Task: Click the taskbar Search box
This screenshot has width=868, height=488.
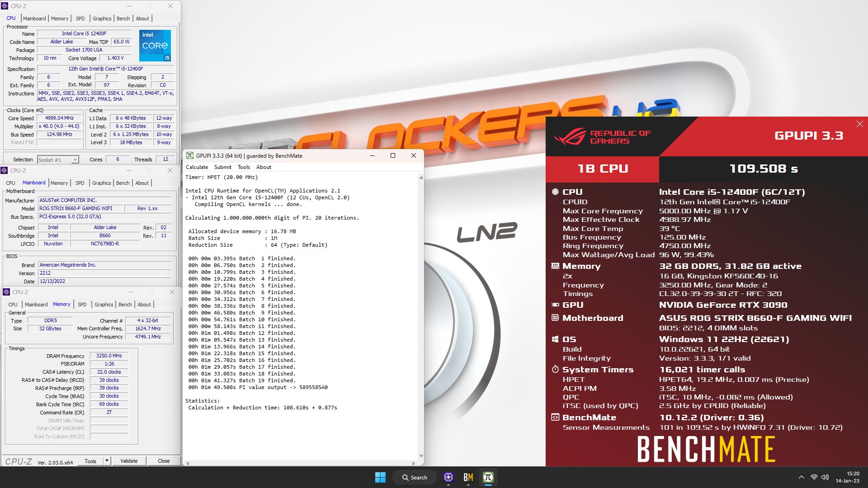Action: pyautogui.click(x=415, y=478)
